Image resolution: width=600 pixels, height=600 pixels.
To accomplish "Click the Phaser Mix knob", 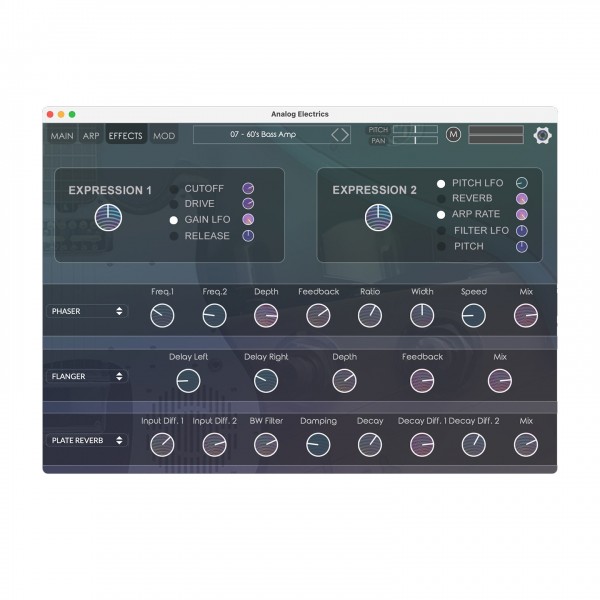I will point(526,316).
